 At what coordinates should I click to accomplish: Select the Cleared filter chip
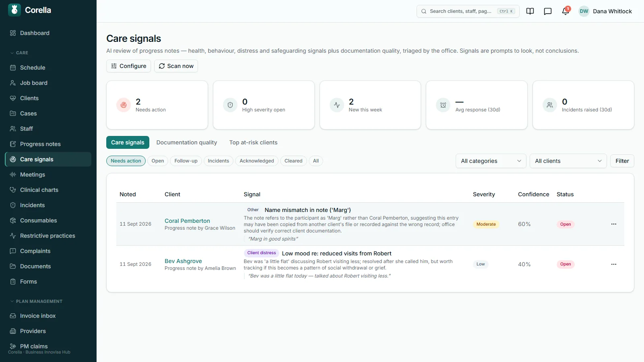point(293,161)
